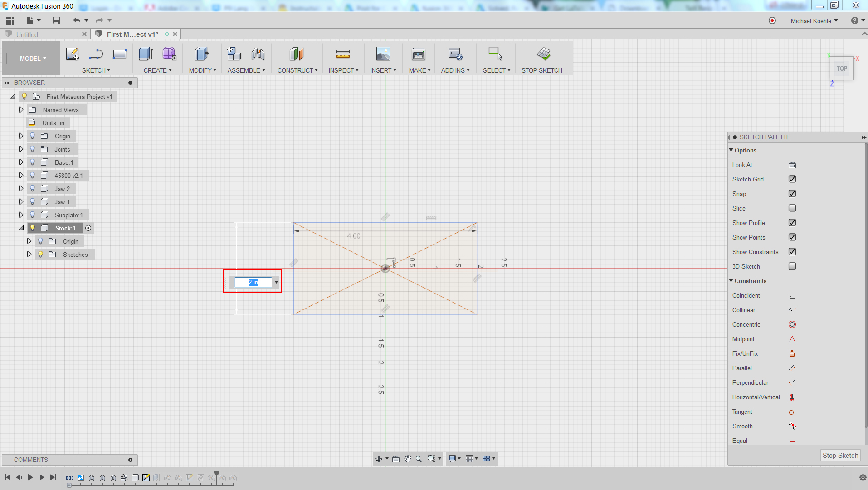
Task: Click the 4.00 sketch dimension label
Action: point(354,236)
